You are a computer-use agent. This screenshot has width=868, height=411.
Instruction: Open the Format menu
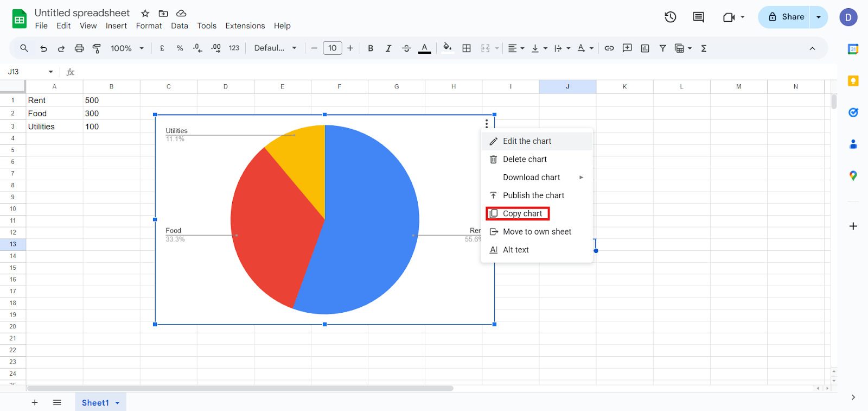(149, 26)
